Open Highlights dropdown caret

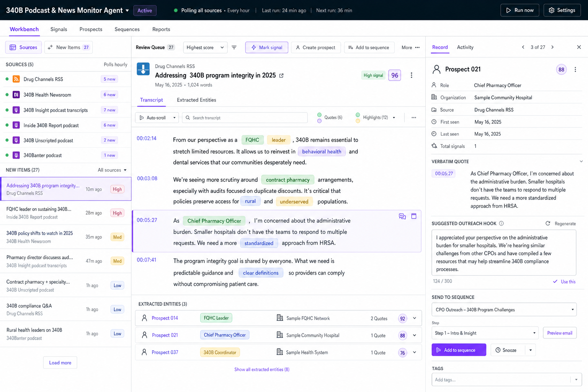394,118
